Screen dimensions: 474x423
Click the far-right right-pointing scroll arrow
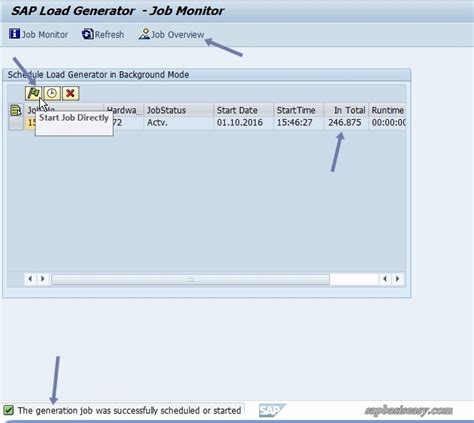[397, 279]
